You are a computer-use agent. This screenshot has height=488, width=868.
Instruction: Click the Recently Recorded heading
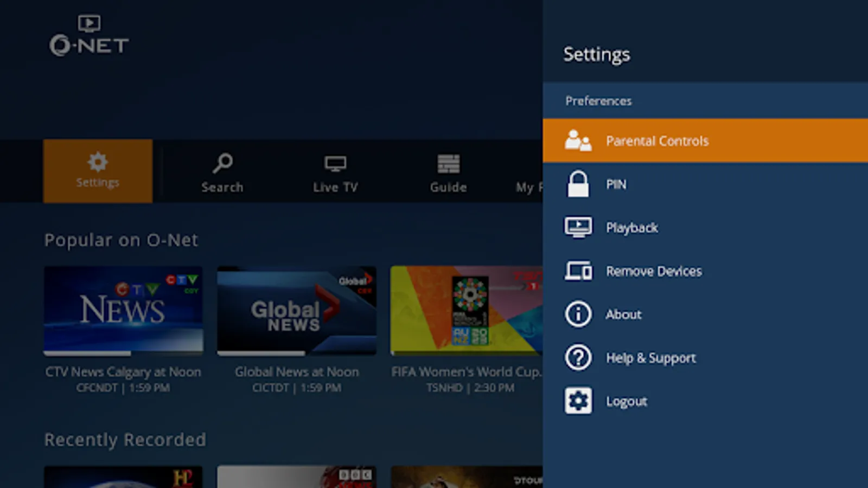(125, 440)
